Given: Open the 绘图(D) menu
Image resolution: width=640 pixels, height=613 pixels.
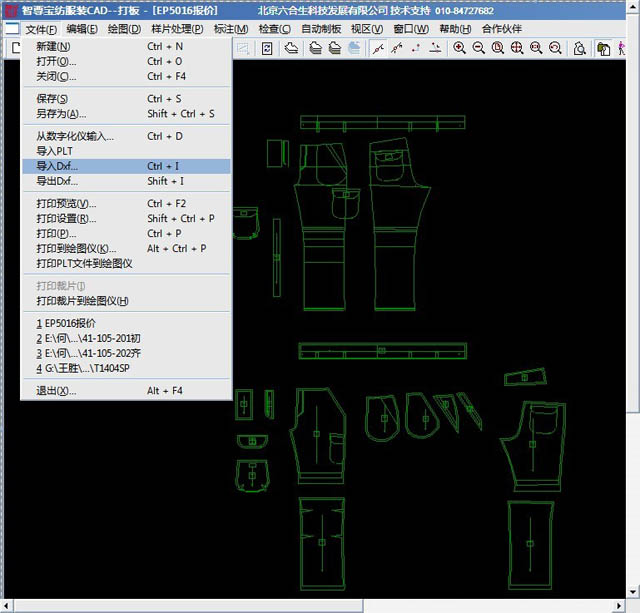Looking at the screenshot, I should tap(124, 29).
